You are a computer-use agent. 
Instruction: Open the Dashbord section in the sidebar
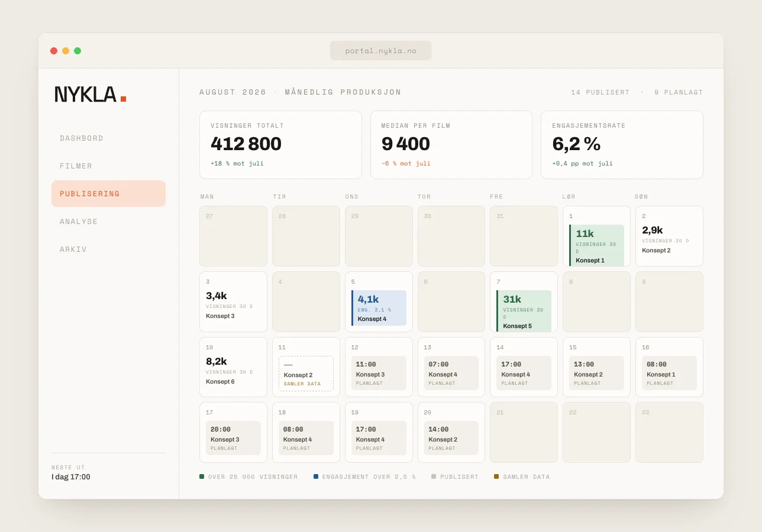point(108,138)
